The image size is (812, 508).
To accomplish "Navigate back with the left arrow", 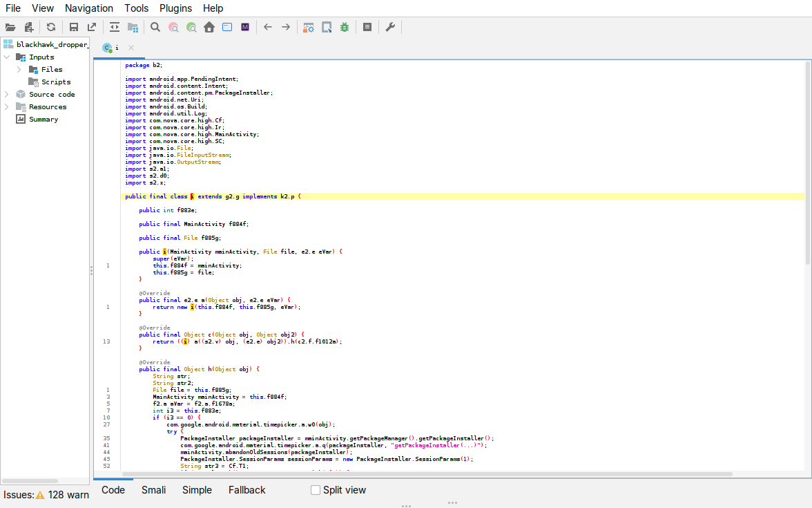I will coord(268,28).
